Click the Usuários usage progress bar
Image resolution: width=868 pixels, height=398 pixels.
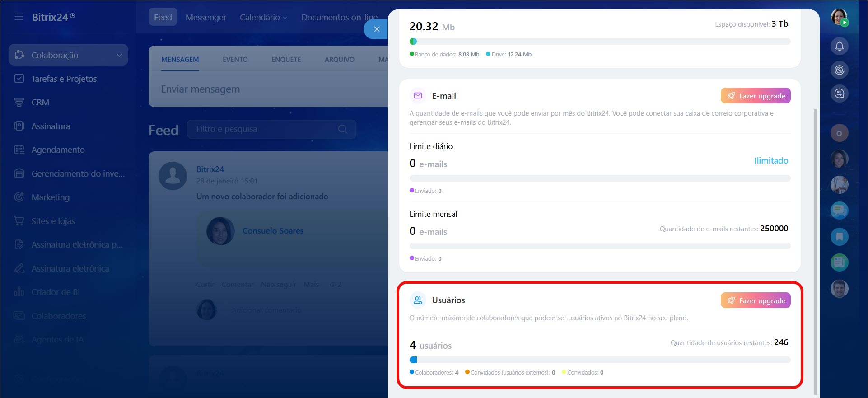pos(599,360)
